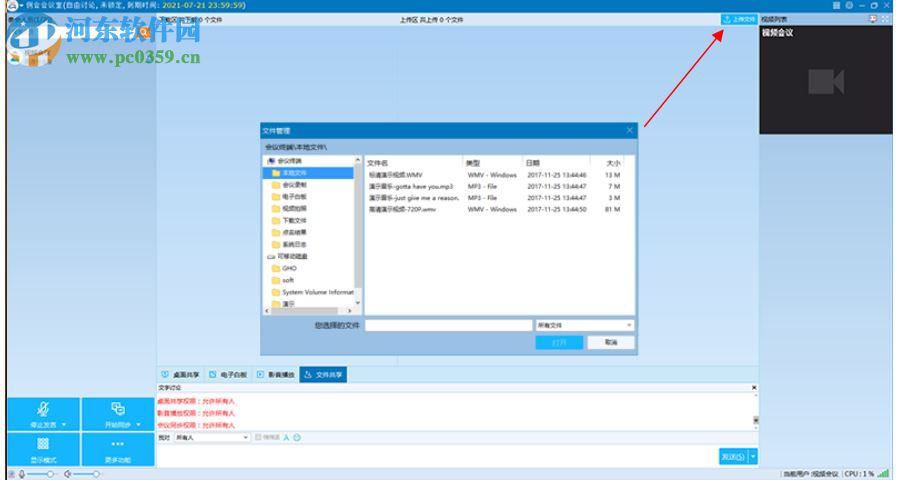This screenshot has height=489, width=903.
Task: Select the 720P.wmv video file
Action: pyautogui.click(x=494, y=210)
